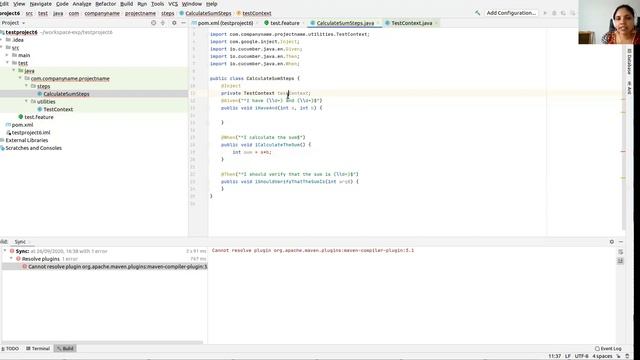Click 4 spaces indent setting in status bar
The image size is (640, 360).
pyautogui.click(x=602, y=356)
